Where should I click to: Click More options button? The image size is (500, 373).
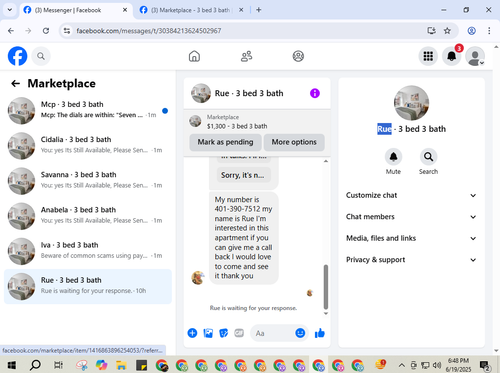(x=294, y=142)
